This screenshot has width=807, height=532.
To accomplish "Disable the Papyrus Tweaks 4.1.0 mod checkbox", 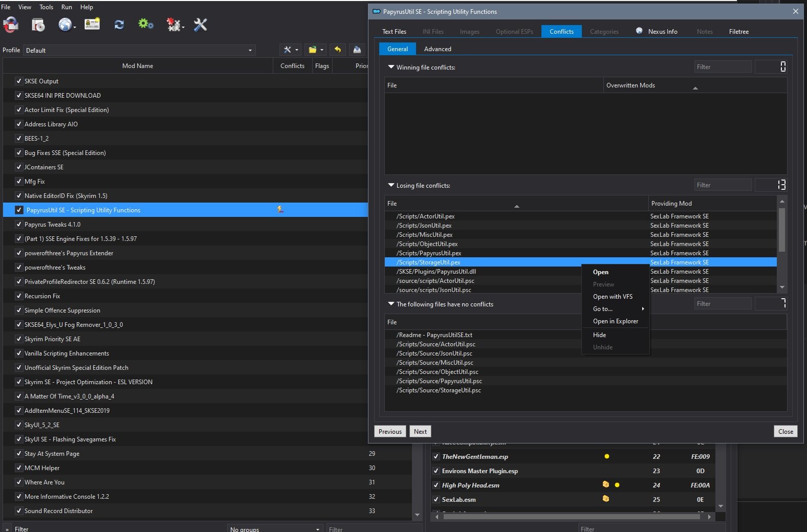I will 19,224.
